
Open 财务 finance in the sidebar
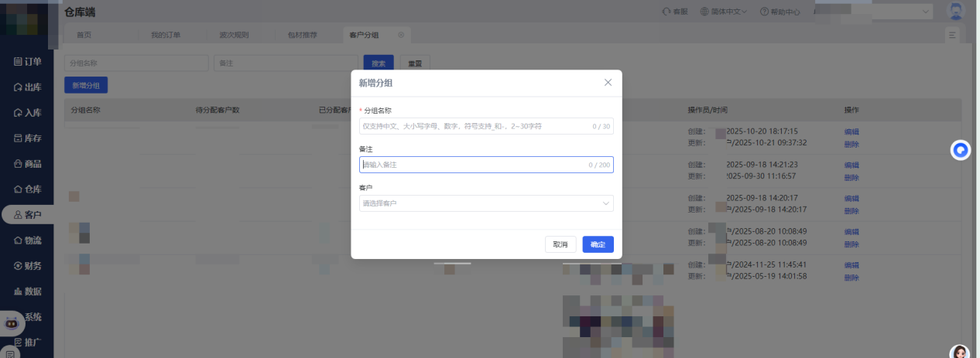28,266
